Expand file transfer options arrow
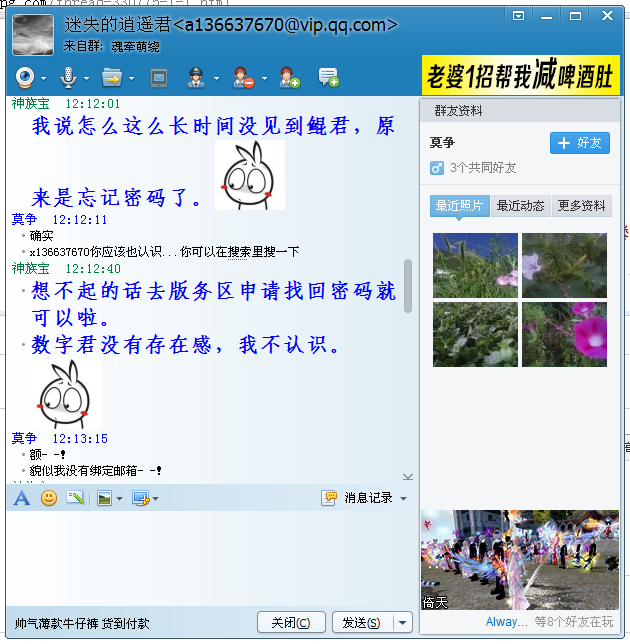The height and width of the screenshot is (644, 630). point(131,78)
